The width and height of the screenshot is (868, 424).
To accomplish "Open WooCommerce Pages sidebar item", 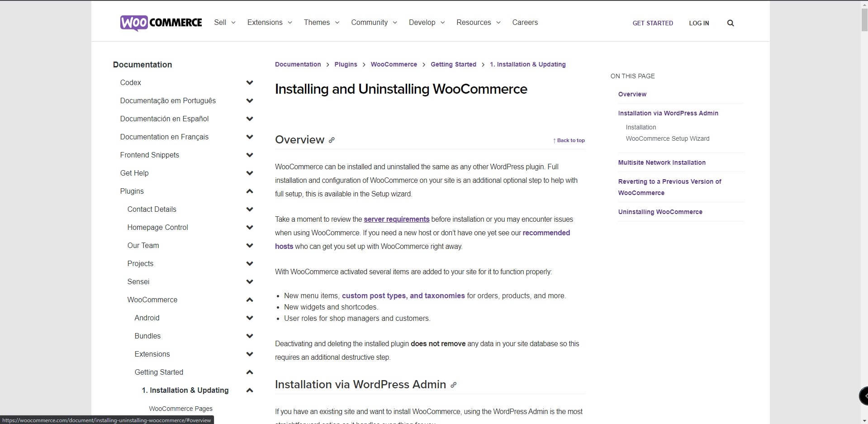I will click(180, 409).
